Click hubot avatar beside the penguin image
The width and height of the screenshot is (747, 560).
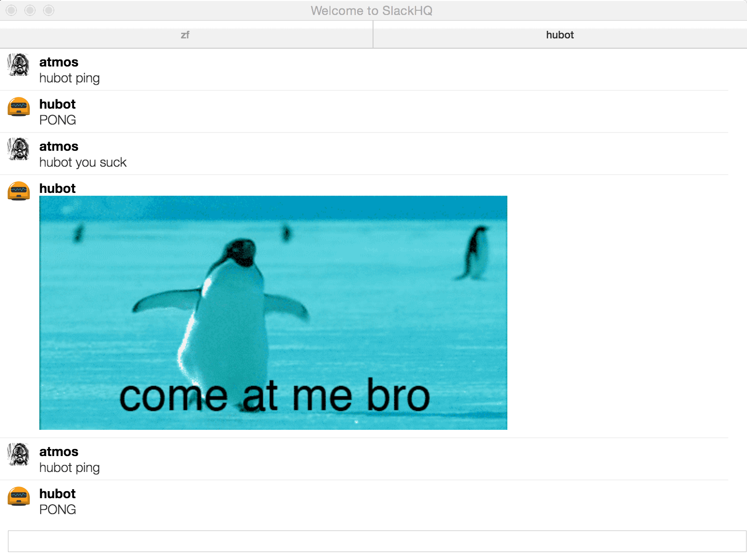click(x=19, y=191)
